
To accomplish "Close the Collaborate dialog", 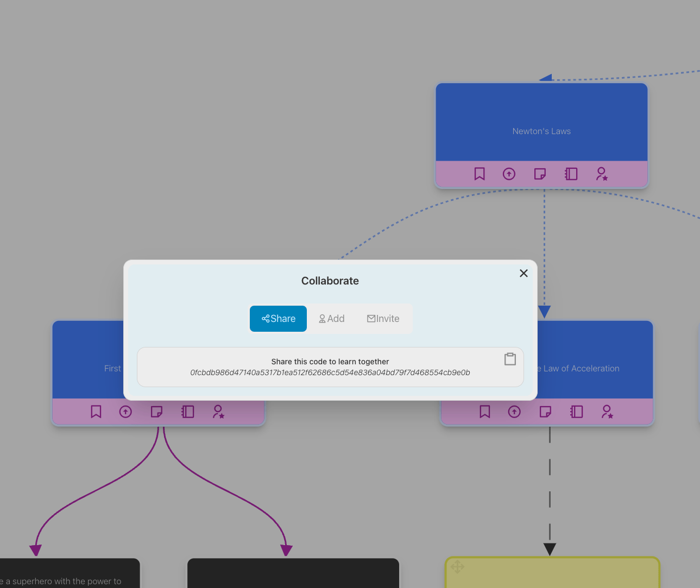I will click(x=524, y=273).
